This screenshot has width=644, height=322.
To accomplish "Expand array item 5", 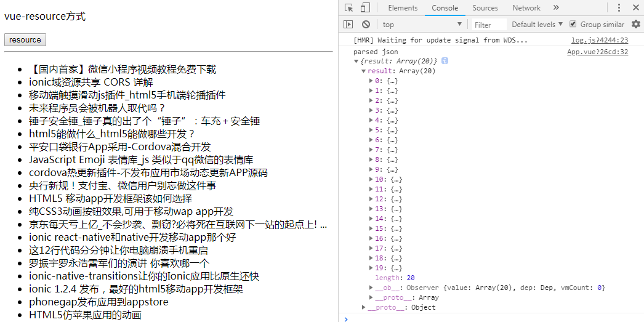I will [x=371, y=130].
